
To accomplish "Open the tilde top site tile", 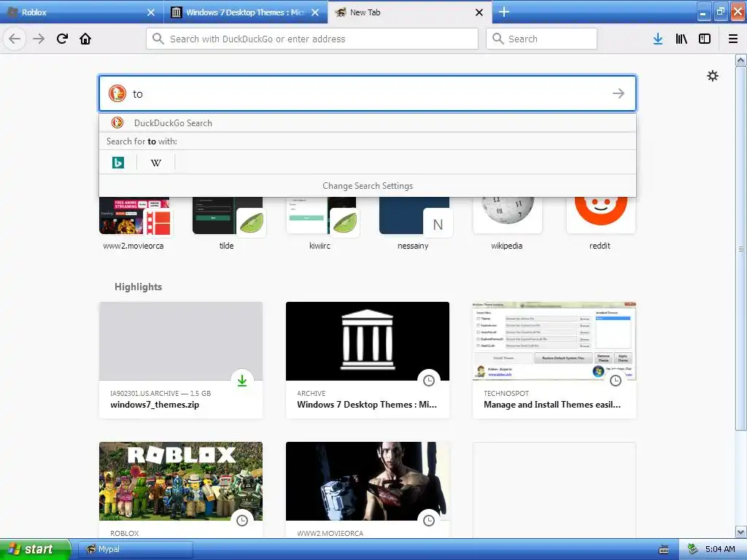I will (x=227, y=223).
